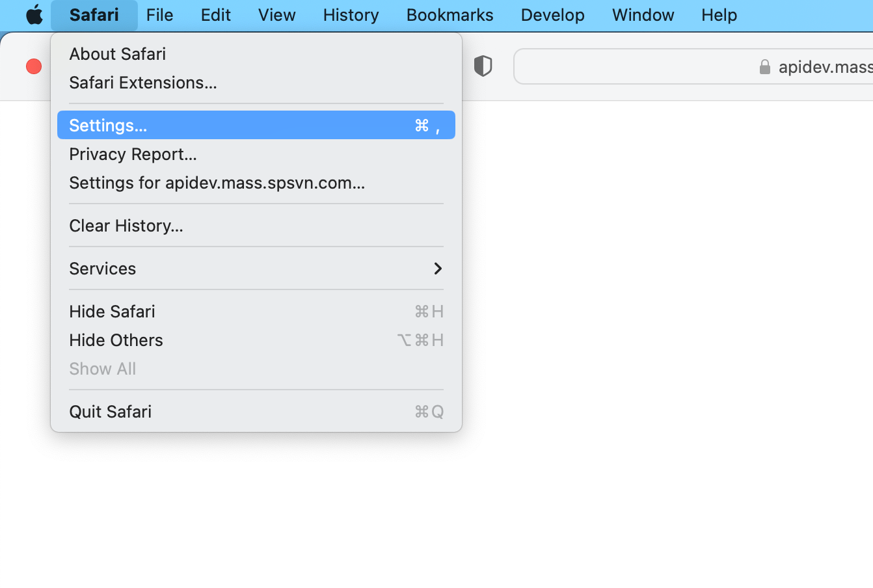Open the Bookmarks menu
The height and width of the screenshot is (588, 873).
coord(450,15)
